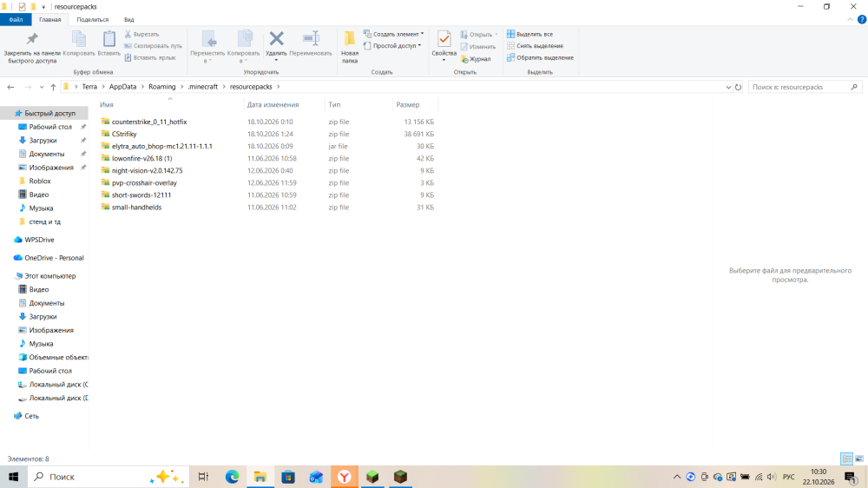Image resolution: width=868 pixels, height=488 pixels.
Task: Select pvp-crosshair-overlay file
Action: [144, 183]
